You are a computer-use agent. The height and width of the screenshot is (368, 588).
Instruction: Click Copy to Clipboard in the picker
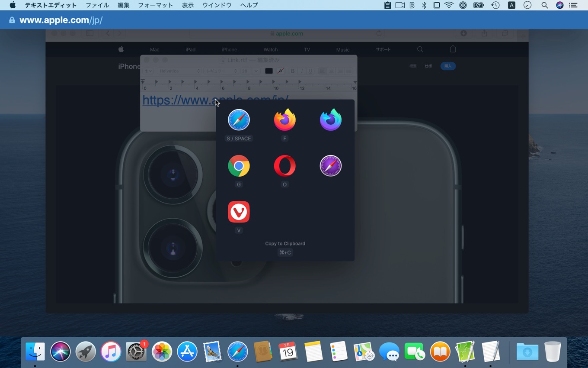tap(285, 243)
